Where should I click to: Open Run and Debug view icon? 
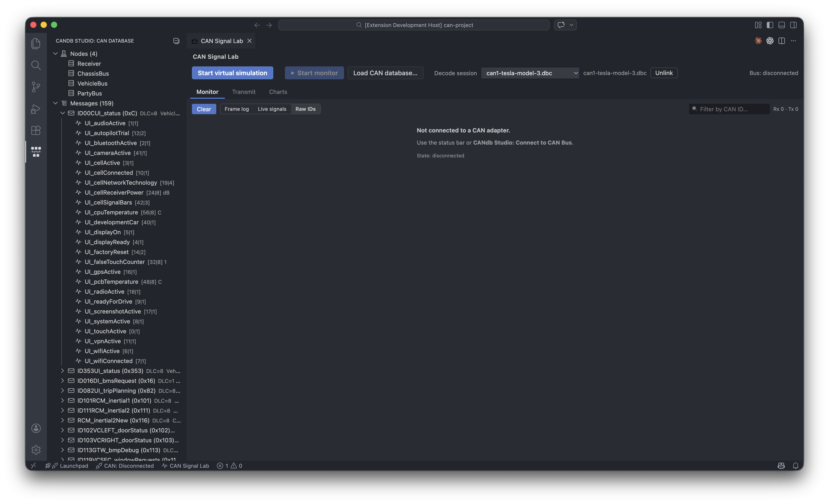point(36,109)
